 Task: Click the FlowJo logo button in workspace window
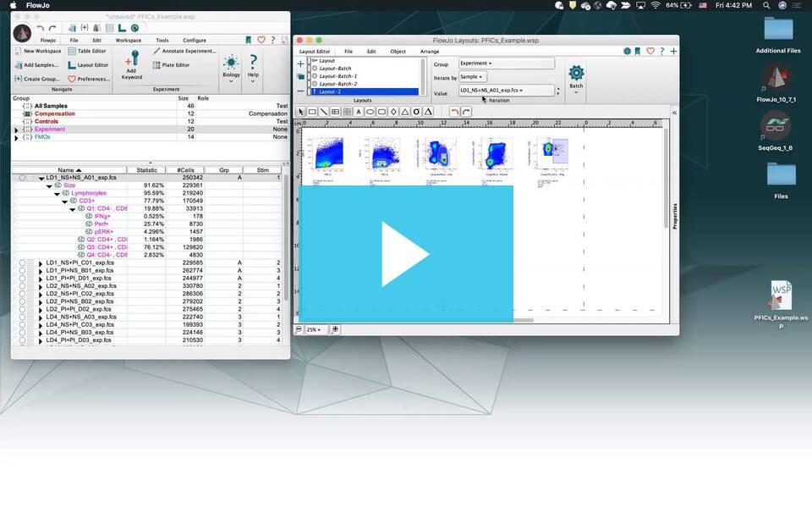point(22,33)
